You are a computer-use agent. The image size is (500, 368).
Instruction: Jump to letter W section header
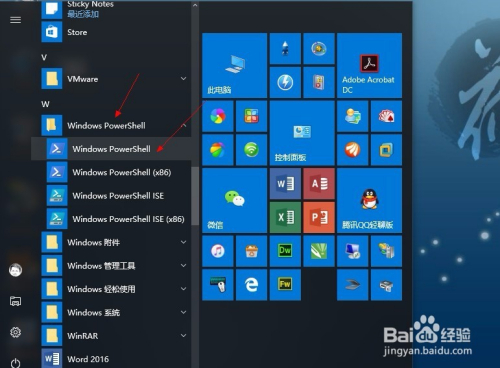[45, 104]
